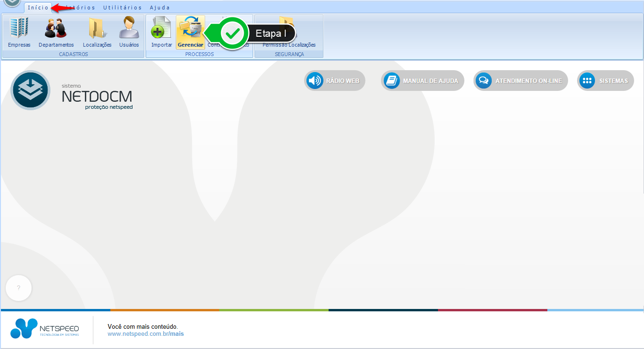Click the PROCESSOS group label
Screen dimensions: 644x349
[199, 54]
